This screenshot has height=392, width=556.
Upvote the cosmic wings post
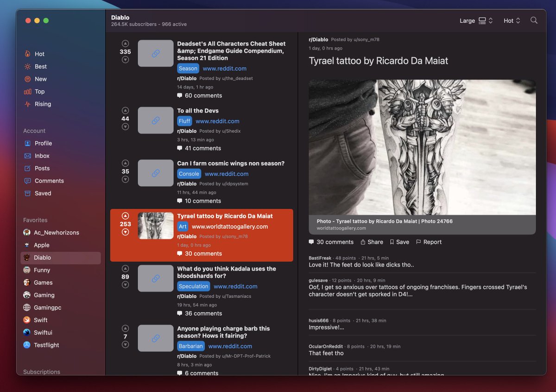click(125, 163)
